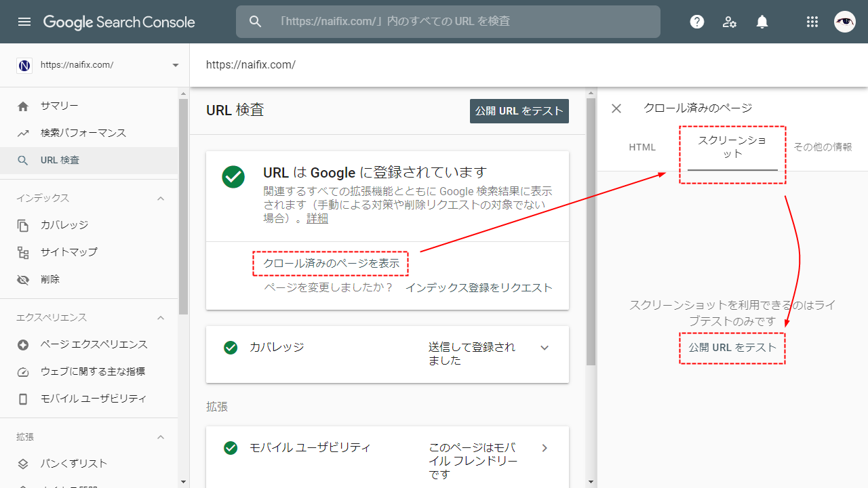
Task: Open the account profile avatar
Action: coord(845,22)
